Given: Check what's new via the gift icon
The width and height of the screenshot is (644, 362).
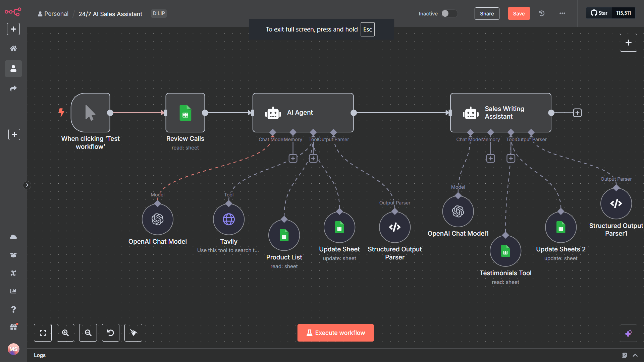Looking at the screenshot, I should (13, 327).
